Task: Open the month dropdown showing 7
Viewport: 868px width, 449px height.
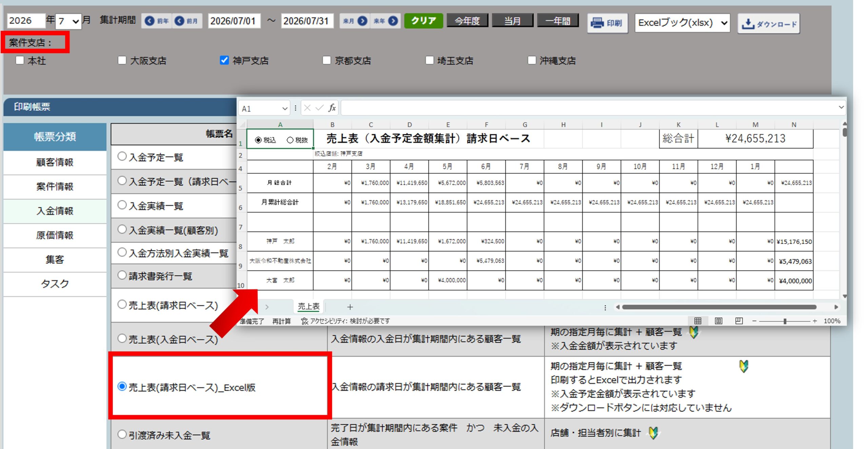Action: (69, 21)
